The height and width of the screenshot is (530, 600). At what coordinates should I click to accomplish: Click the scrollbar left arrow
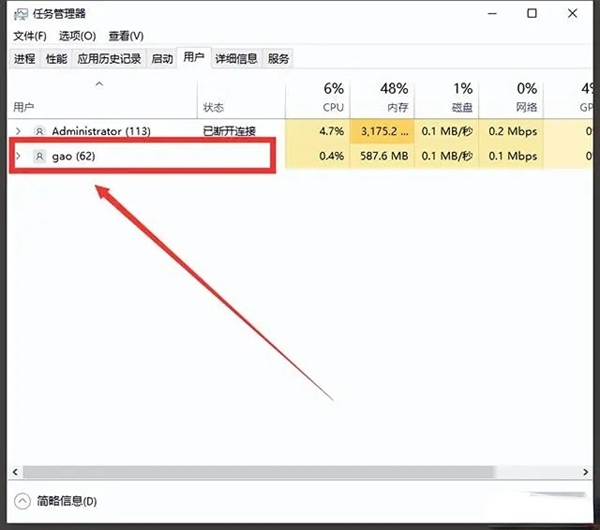pyautogui.click(x=15, y=472)
